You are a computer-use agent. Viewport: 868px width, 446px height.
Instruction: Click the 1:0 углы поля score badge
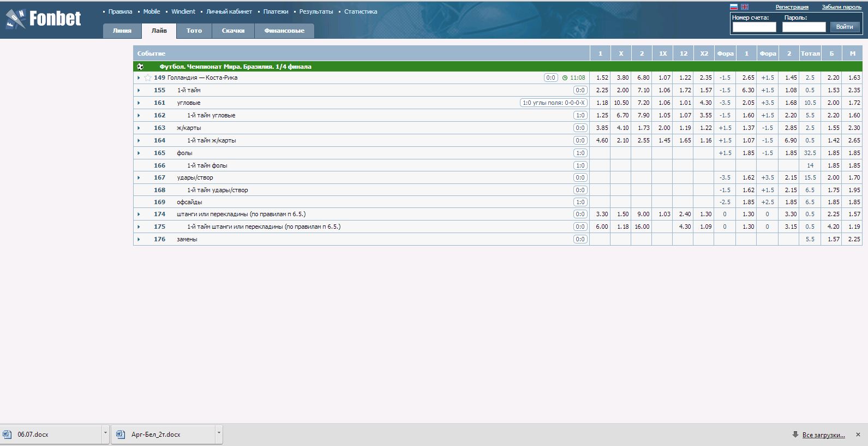pos(554,103)
